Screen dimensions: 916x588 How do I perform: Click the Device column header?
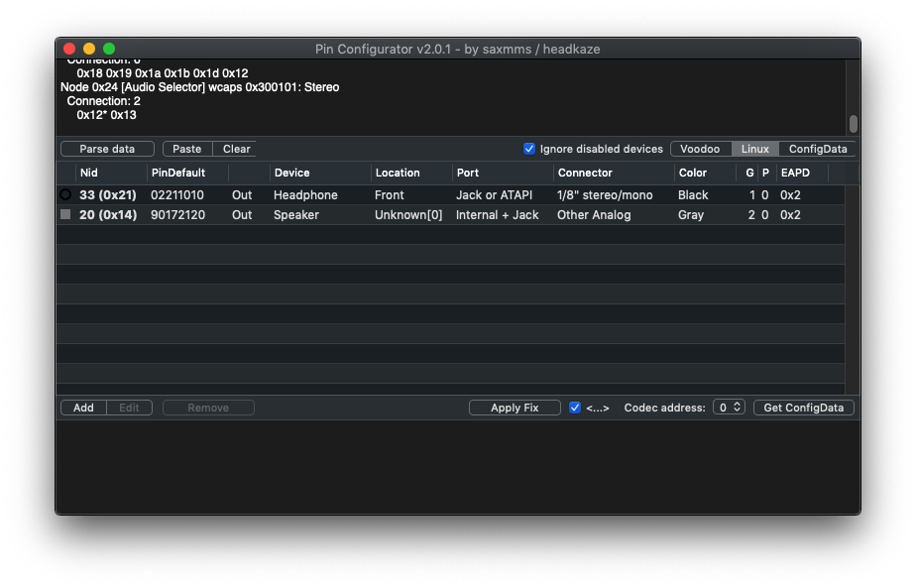coord(320,173)
